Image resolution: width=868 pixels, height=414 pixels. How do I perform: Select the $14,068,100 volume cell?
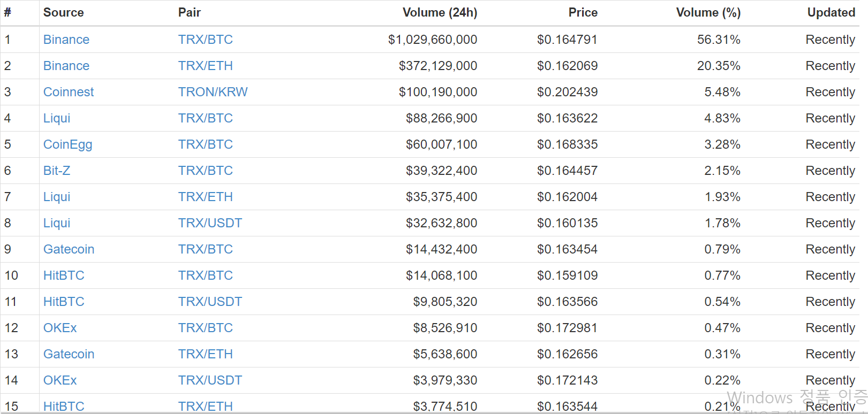click(442, 275)
